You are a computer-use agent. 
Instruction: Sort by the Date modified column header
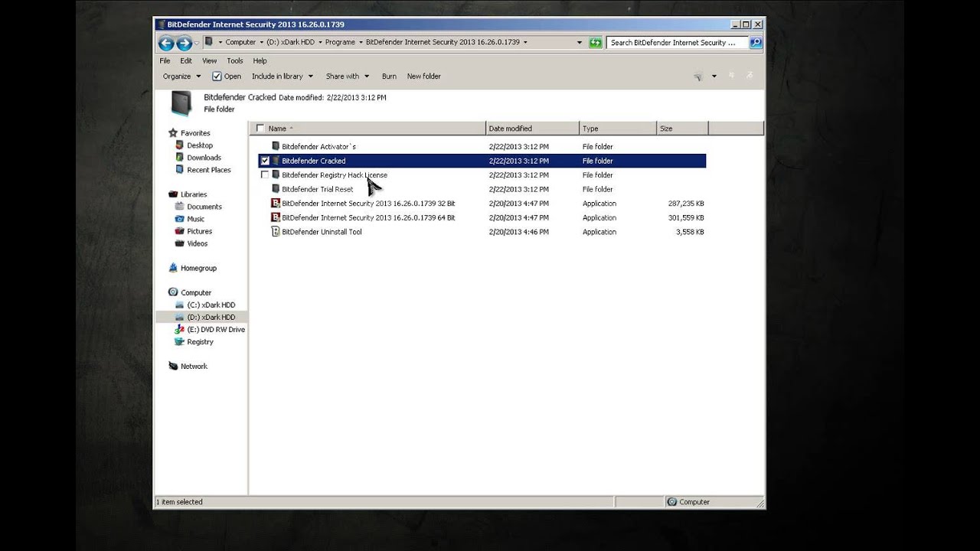532,129
